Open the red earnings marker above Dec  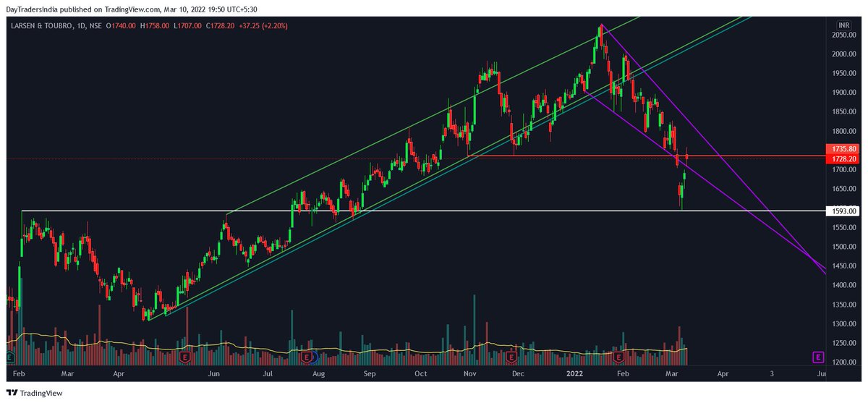(x=513, y=357)
